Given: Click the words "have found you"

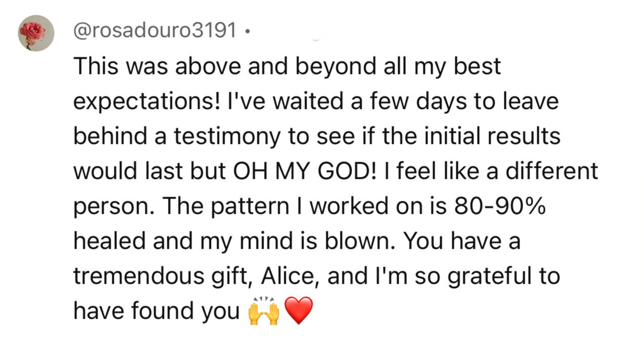Looking at the screenshot, I should click(156, 312).
